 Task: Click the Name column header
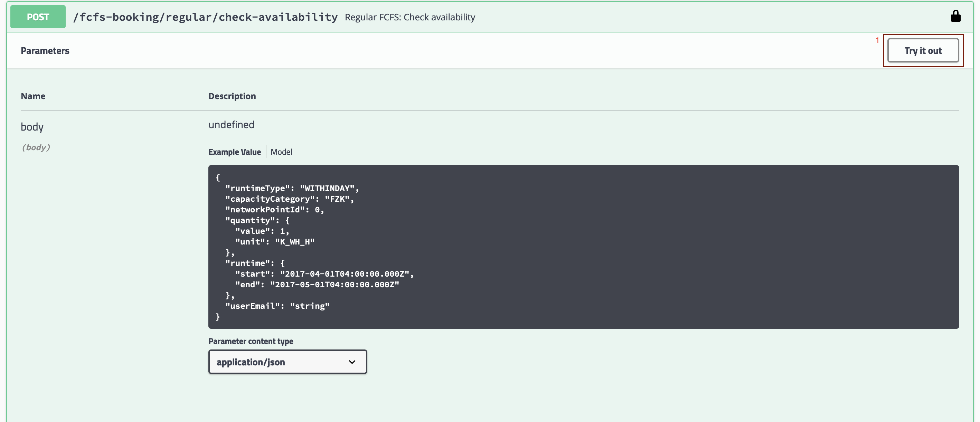pos(33,96)
